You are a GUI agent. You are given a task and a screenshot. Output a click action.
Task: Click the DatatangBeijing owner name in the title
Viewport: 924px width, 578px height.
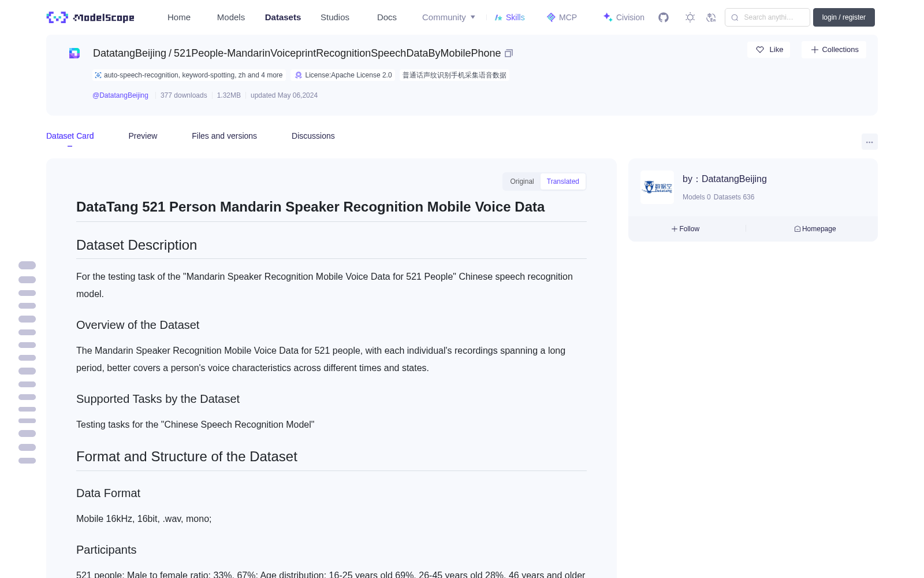[129, 53]
